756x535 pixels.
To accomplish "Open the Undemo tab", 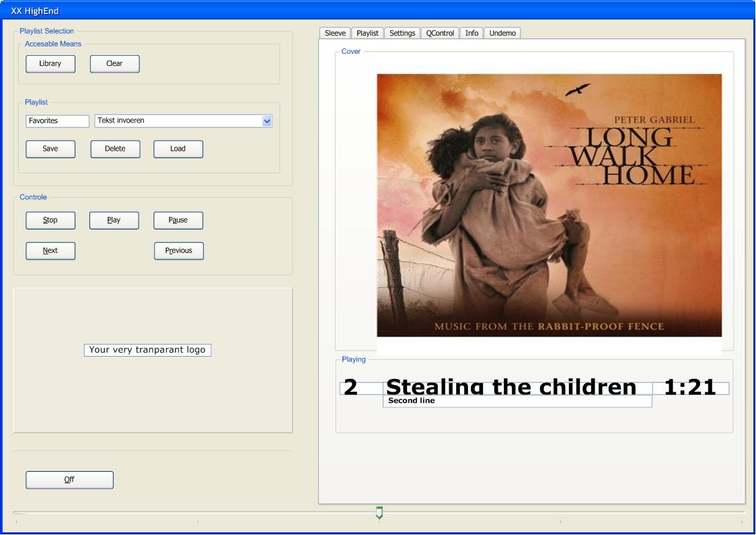I will (502, 33).
